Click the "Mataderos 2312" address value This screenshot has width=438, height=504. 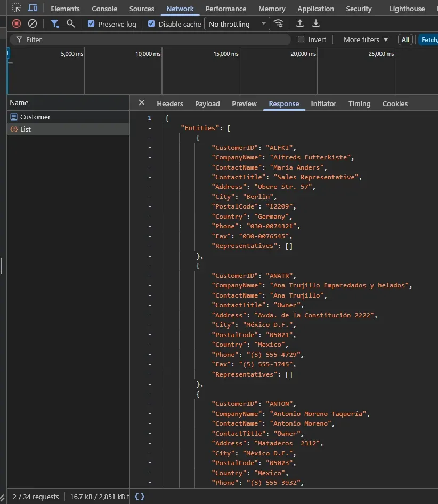[287, 443]
